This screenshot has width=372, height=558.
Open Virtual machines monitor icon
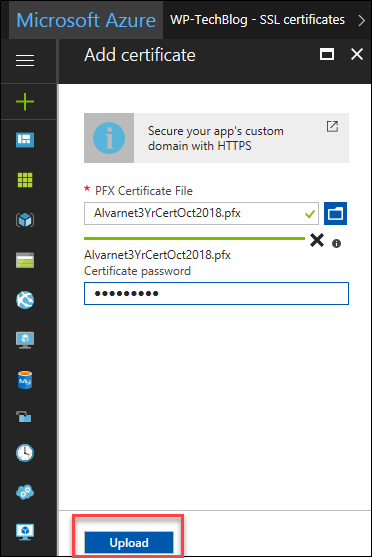pos(25,340)
